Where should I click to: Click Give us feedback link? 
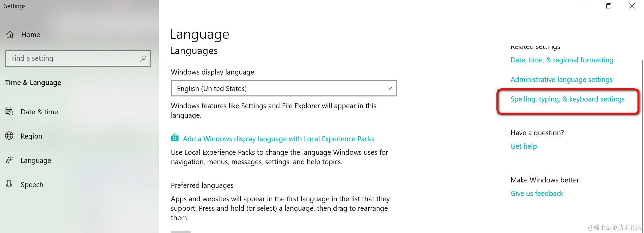pyautogui.click(x=537, y=194)
